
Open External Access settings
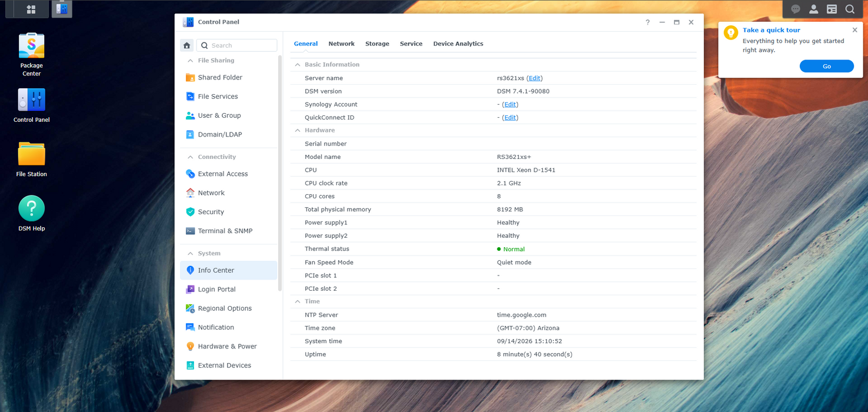coord(229,174)
